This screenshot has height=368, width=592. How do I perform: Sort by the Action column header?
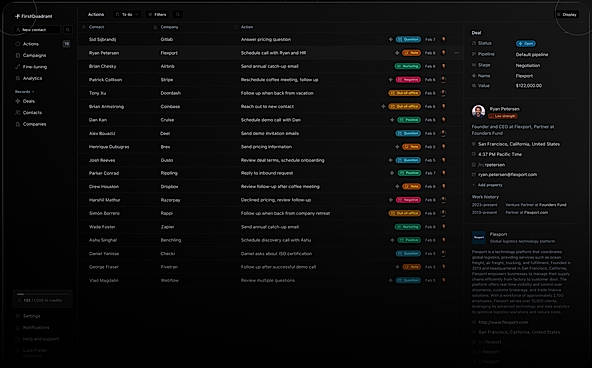(x=247, y=27)
